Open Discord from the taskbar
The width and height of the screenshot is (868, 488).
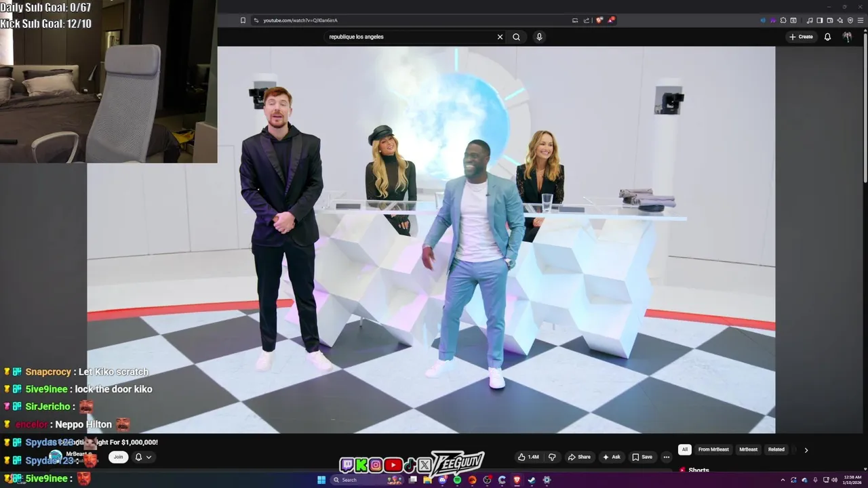442,480
